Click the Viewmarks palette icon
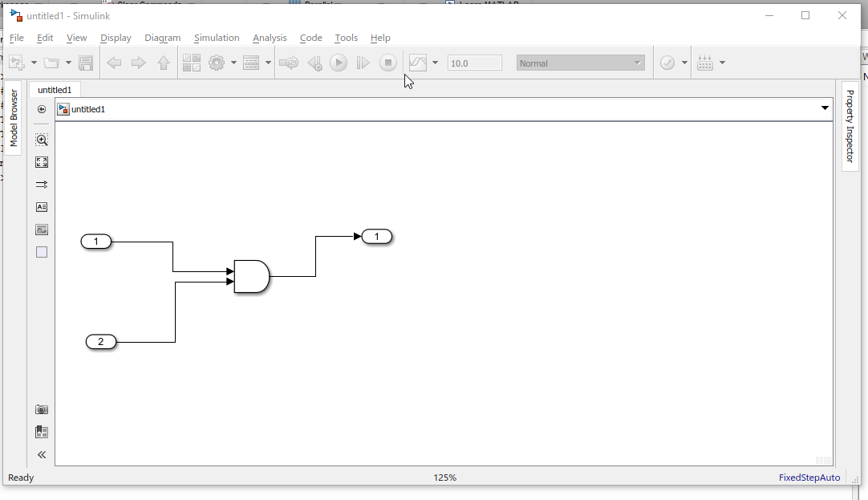The height and width of the screenshot is (500, 868). (42, 432)
